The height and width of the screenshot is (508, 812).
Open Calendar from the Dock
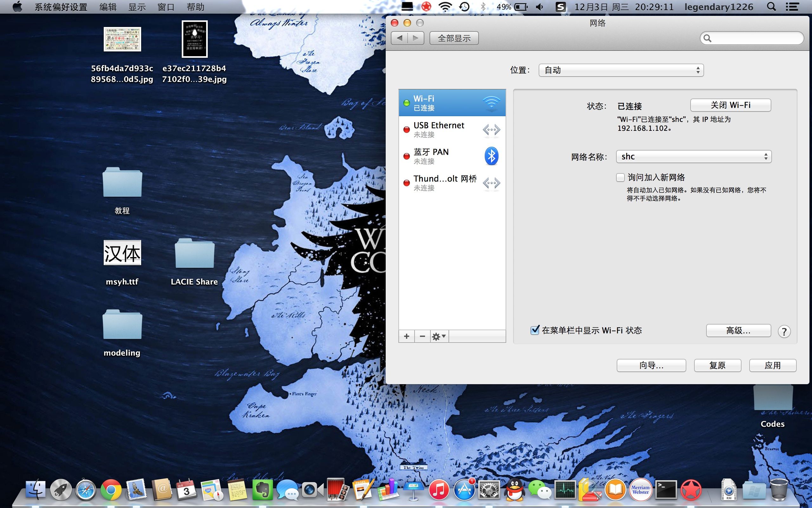[187, 490]
